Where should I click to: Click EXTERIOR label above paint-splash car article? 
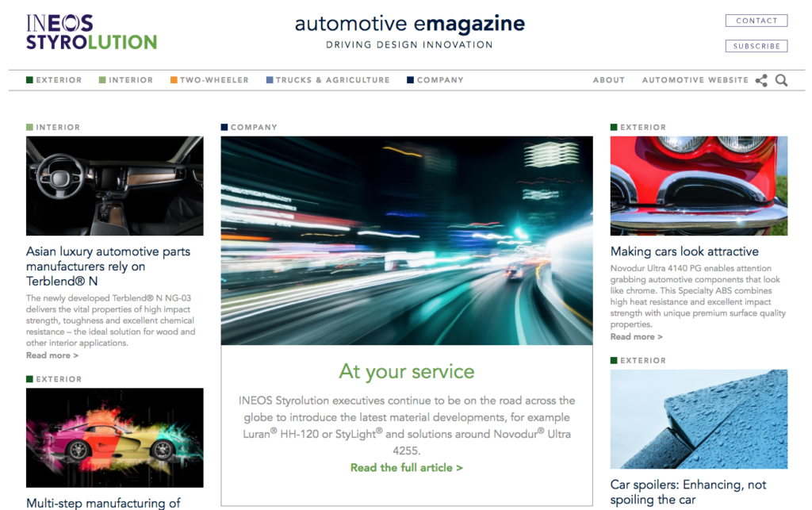(54, 379)
